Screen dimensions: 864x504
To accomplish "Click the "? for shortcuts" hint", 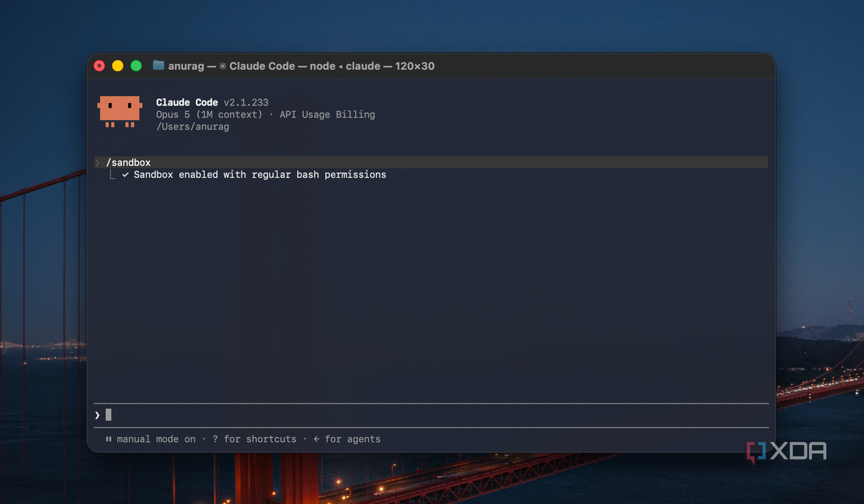I will (254, 439).
